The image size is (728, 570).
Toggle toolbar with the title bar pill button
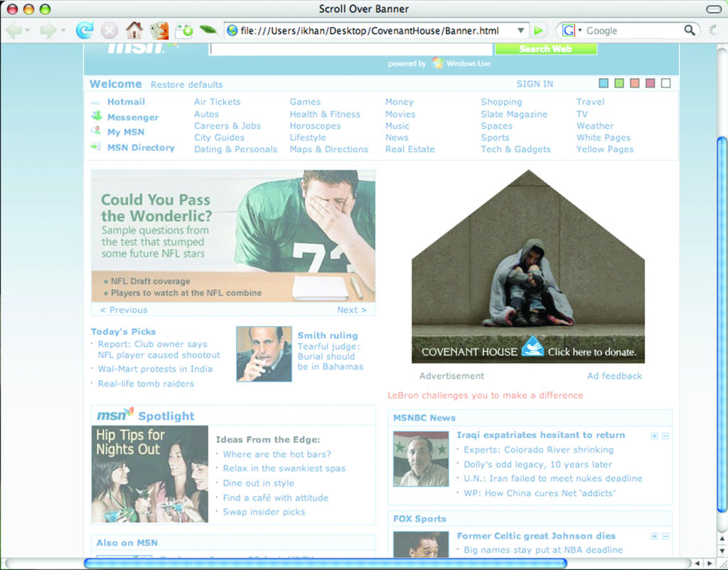coord(714,9)
